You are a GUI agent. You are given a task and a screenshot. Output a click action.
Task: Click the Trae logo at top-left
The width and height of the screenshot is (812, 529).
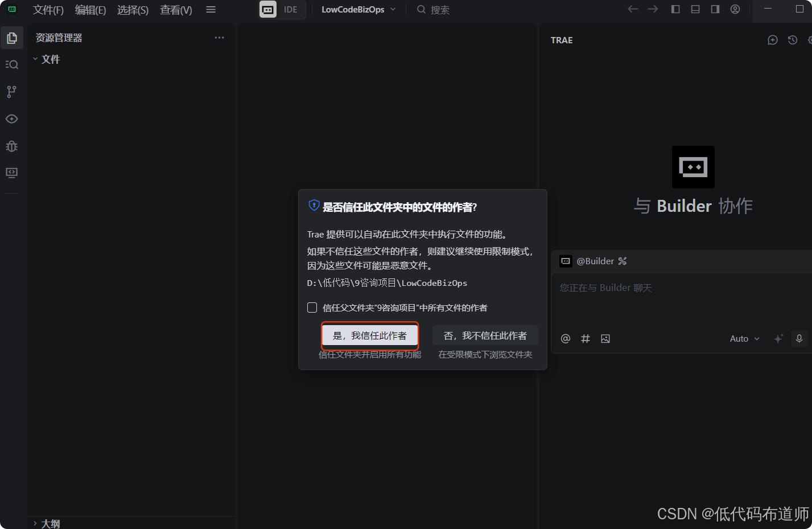coord(12,9)
